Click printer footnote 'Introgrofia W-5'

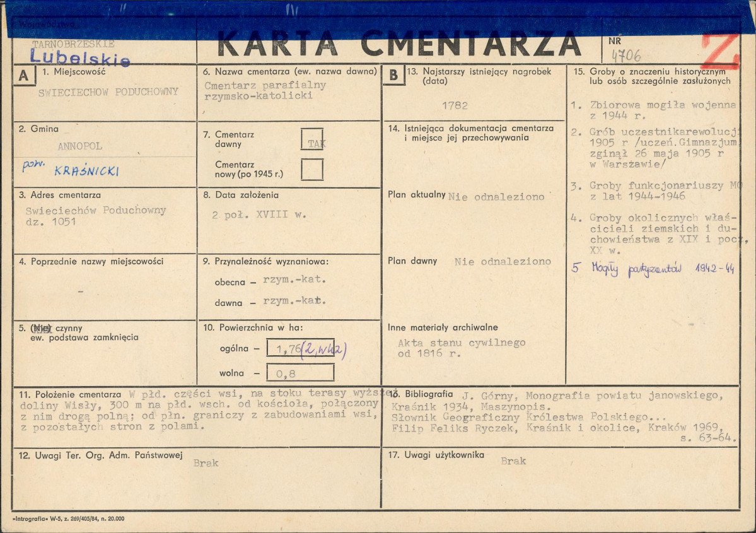[68, 519]
